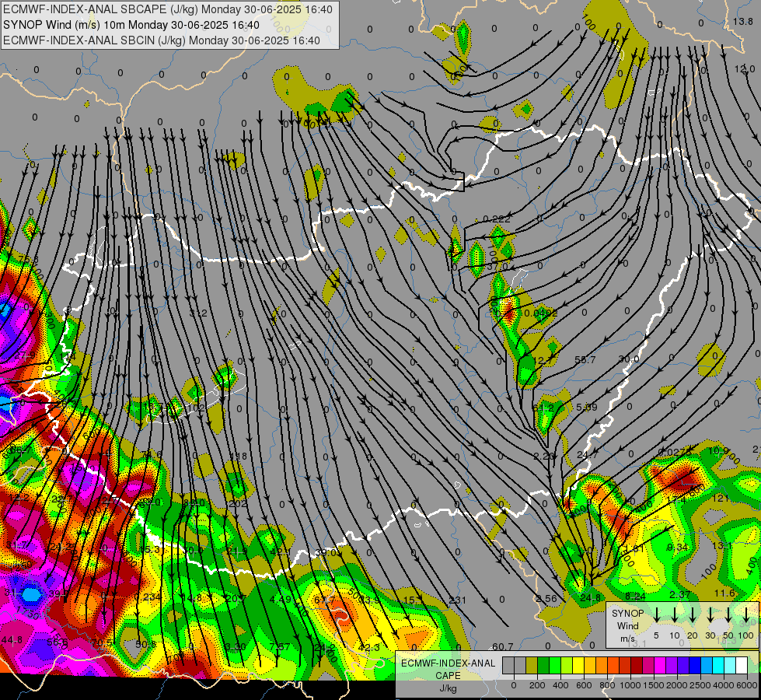Pick the pure yellow swatch left of 600 tick

click(578, 665)
